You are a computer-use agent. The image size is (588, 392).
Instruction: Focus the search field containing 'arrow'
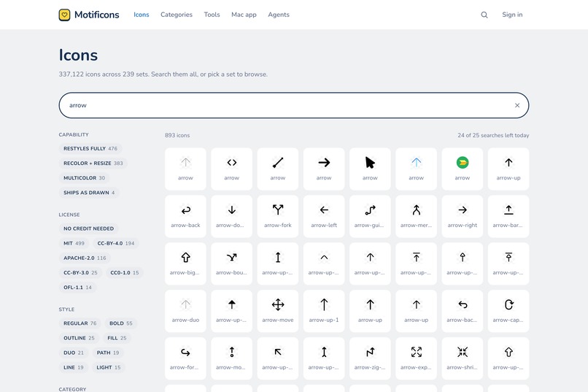click(293, 105)
